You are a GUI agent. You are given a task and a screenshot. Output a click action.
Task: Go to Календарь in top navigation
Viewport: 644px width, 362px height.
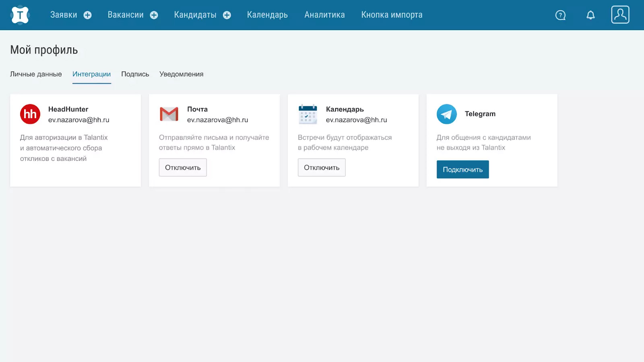click(x=267, y=15)
